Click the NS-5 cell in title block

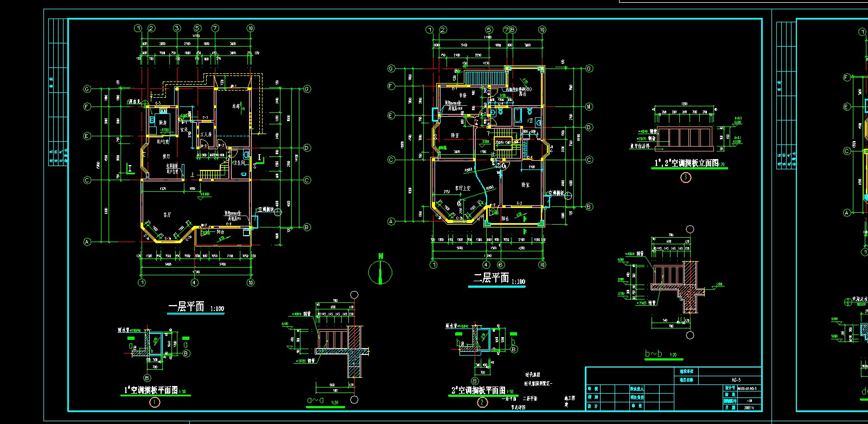(x=736, y=380)
